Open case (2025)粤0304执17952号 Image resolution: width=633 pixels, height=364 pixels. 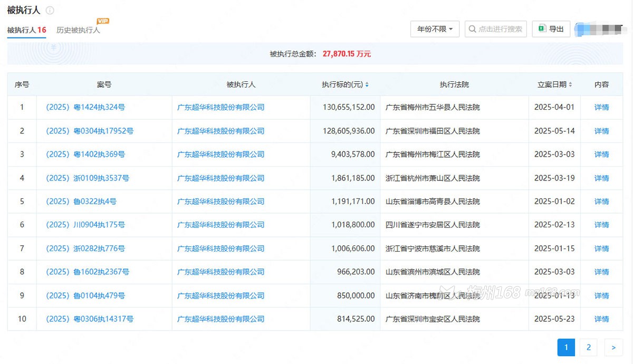(90, 131)
